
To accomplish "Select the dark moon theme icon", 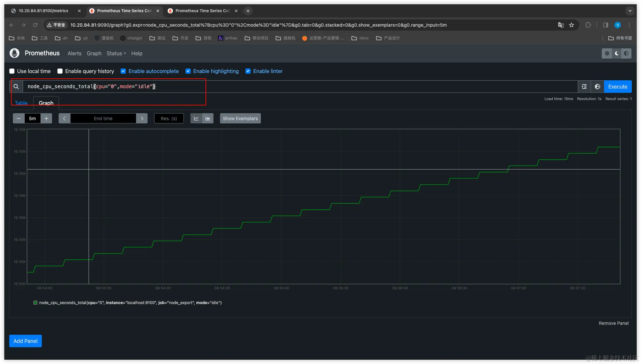I will click(x=617, y=53).
